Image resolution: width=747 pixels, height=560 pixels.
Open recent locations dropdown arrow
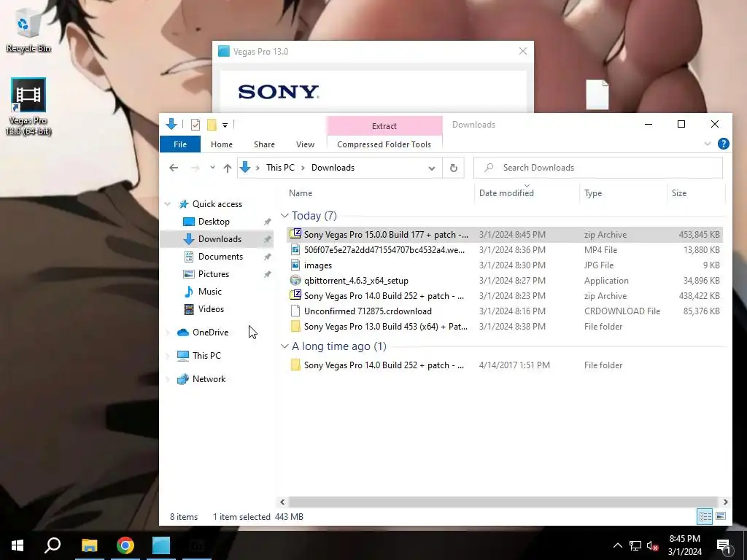(x=212, y=168)
